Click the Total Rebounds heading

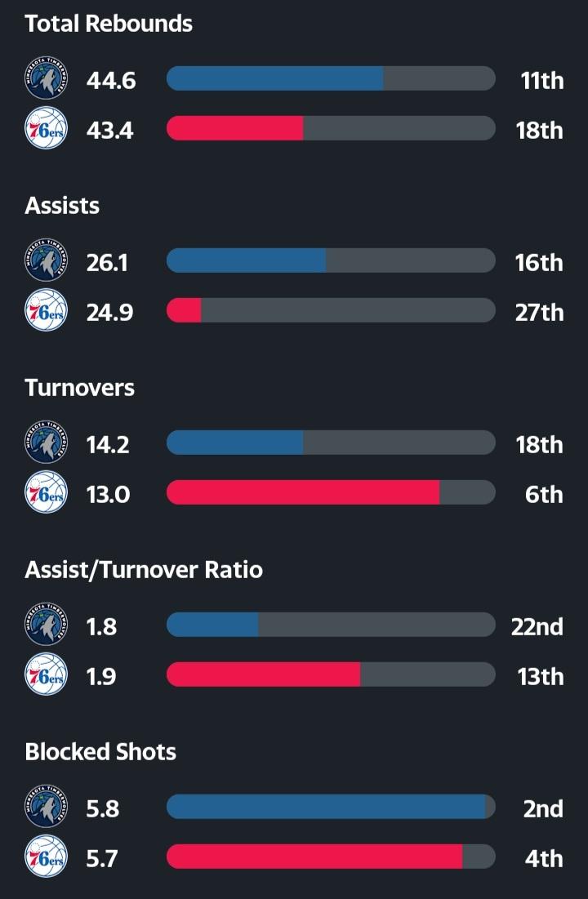[x=109, y=24]
